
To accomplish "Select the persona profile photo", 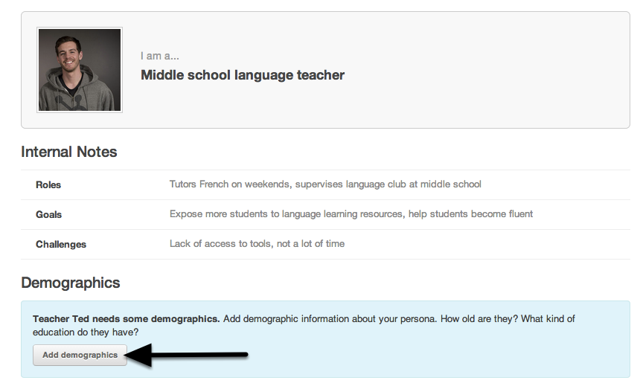I will [80, 70].
